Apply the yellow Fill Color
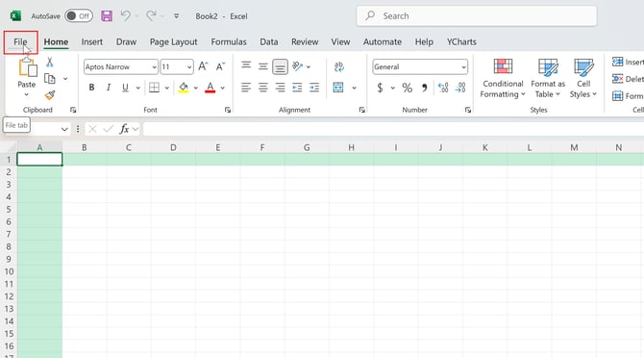This screenshot has height=358, width=644. point(184,88)
